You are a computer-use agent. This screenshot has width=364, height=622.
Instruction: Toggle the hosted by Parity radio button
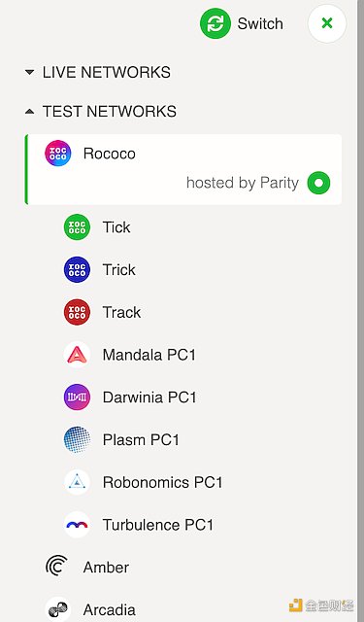coord(318,183)
